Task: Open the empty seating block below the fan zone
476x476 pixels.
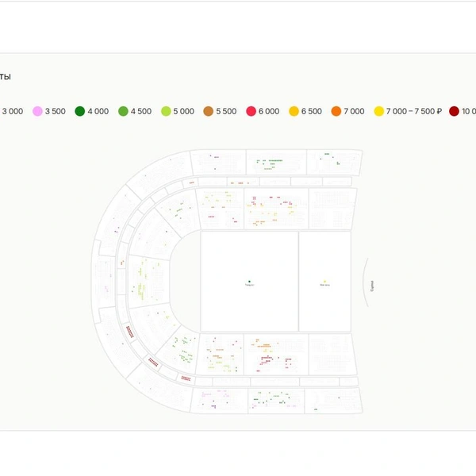Action: click(x=331, y=354)
